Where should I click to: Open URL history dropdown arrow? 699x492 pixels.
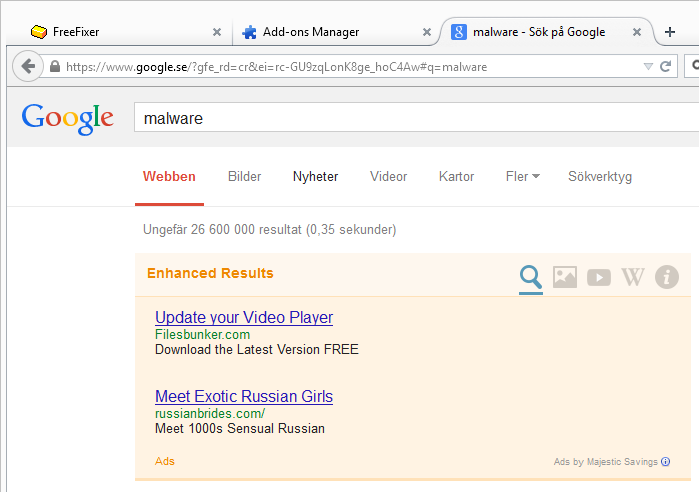tap(648, 66)
